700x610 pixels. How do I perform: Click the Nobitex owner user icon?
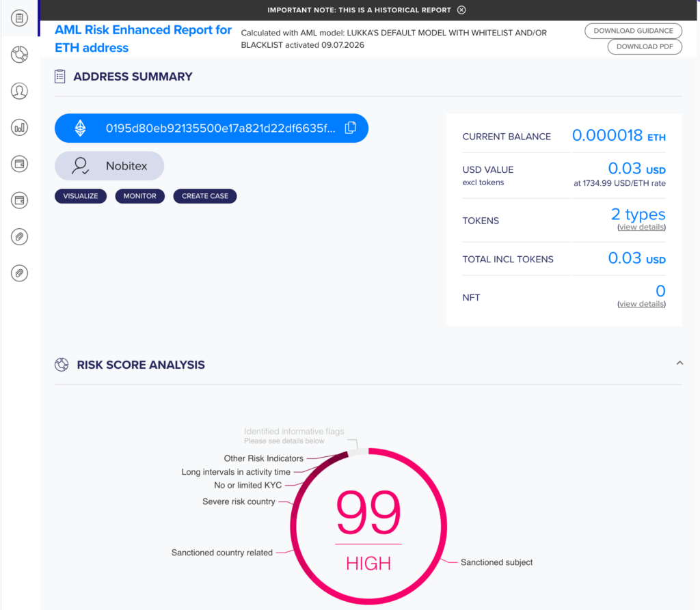[80, 166]
